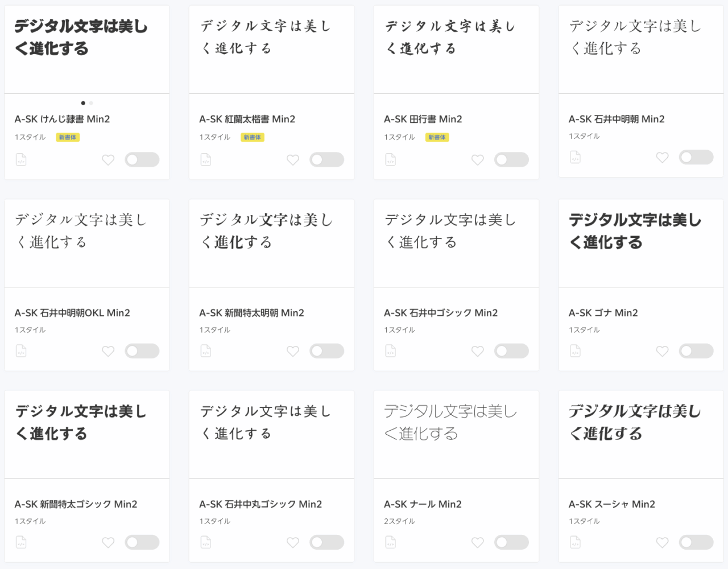
Task: Click code icon for A-SK 石井中明朝OKL Min2
Action: 21,351
